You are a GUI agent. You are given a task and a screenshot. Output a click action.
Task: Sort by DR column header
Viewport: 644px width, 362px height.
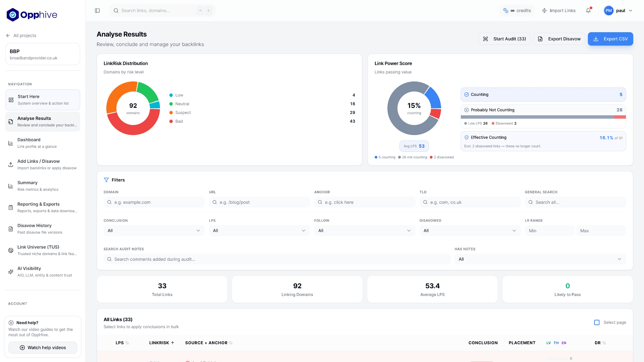click(x=600, y=343)
